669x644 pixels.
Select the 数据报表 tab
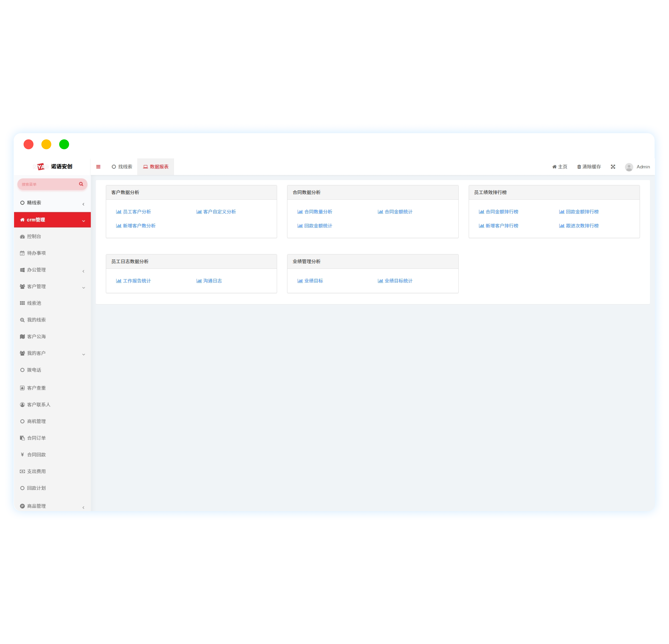point(156,167)
